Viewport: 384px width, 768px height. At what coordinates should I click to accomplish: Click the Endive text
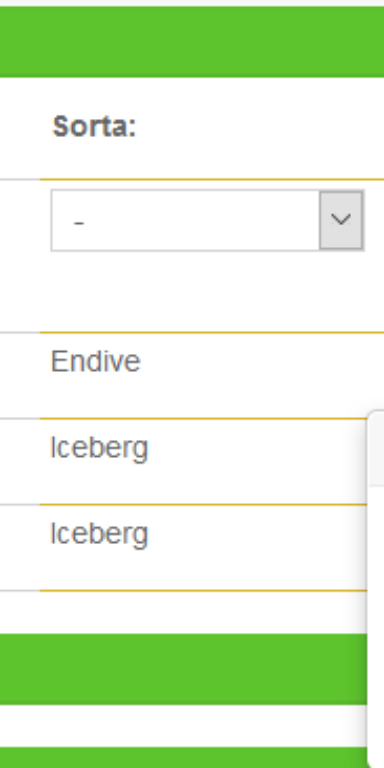(96, 361)
